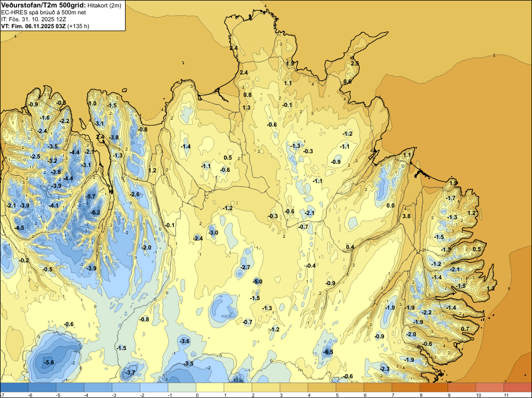
Task: Click the '-2.7' temperature value
Action: click(x=245, y=267)
